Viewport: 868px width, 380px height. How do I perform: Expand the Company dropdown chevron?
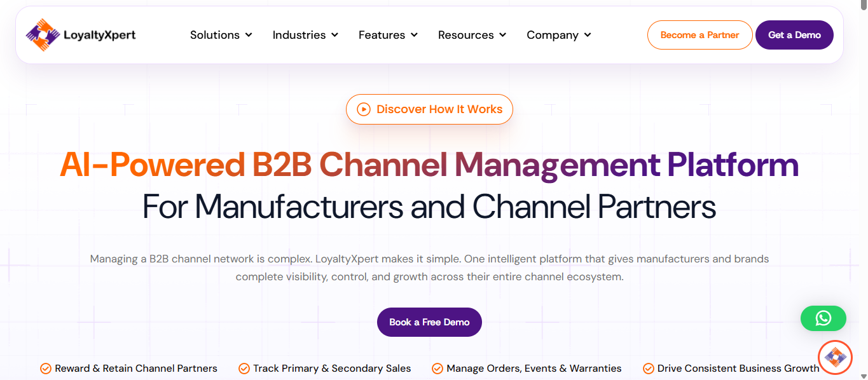click(x=588, y=35)
